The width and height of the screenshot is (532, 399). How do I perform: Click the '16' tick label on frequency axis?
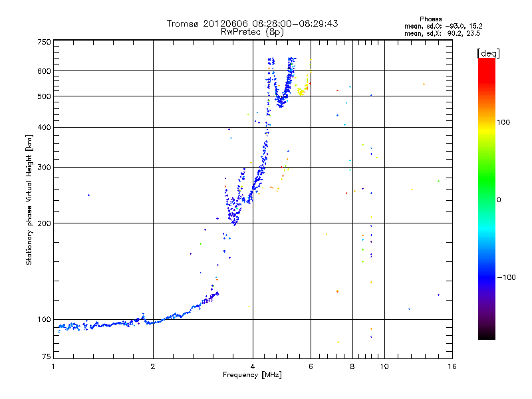pyautogui.click(x=452, y=366)
